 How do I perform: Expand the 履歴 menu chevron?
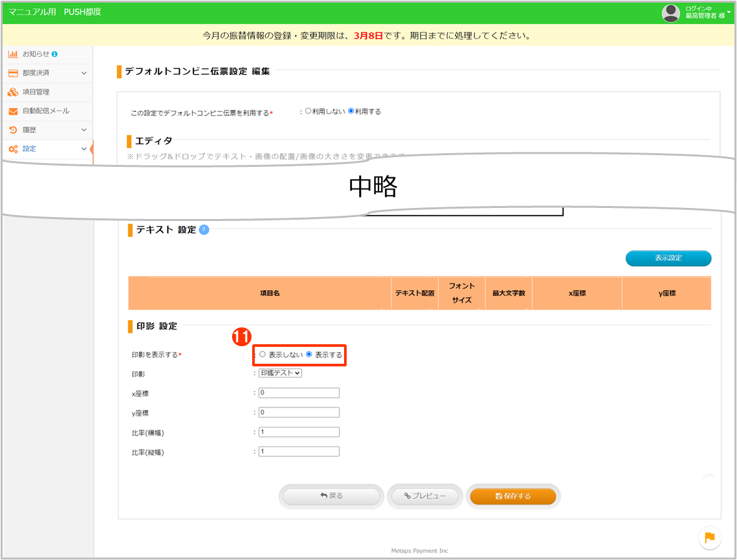(x=84, y=130)
